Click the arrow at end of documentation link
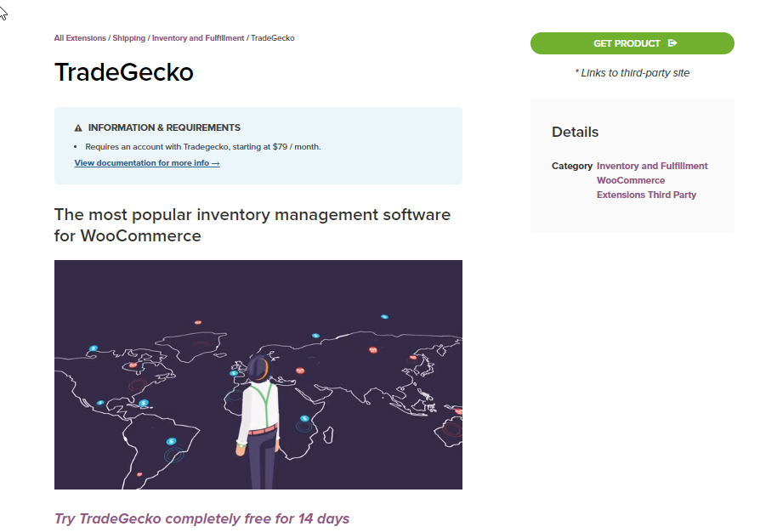This screenshot has width=777, height=532. [215, 163]
